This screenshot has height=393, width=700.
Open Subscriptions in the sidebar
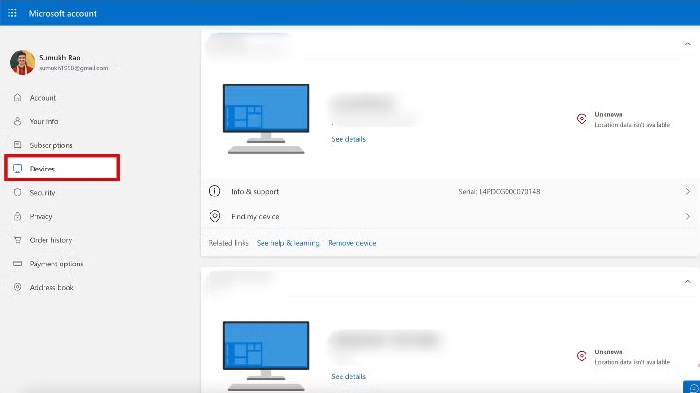click(51, 145)
